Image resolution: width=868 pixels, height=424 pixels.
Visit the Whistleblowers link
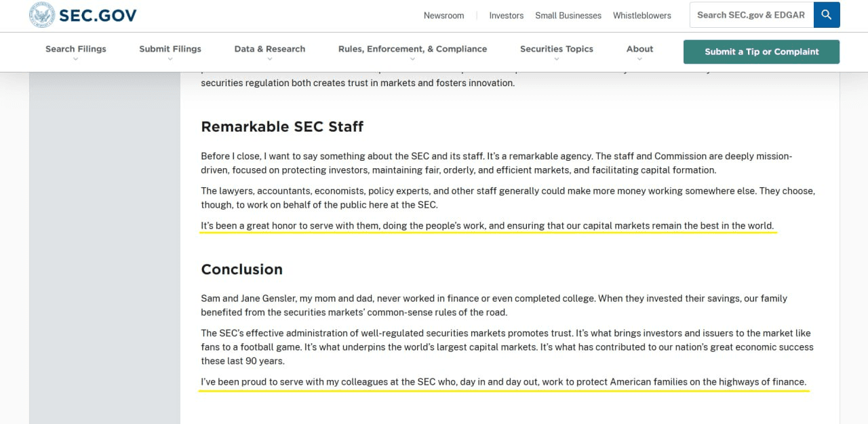point(642,16)
